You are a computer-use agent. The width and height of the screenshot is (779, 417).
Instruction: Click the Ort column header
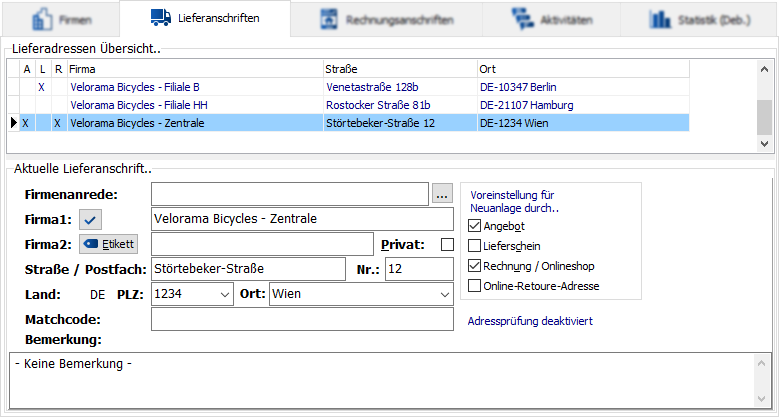pyautogui.click(x=583, y=69)
